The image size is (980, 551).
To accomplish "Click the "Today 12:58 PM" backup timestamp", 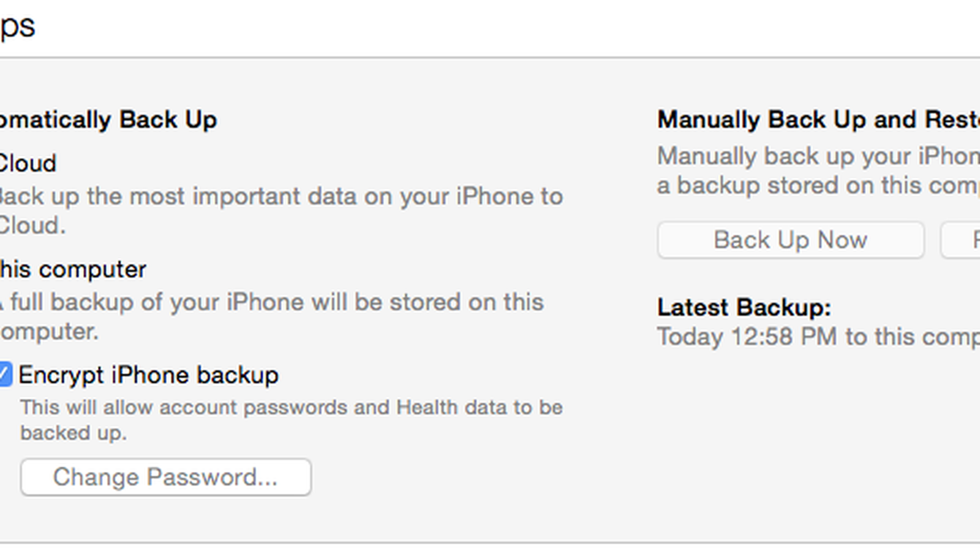I will click(747, 337).
